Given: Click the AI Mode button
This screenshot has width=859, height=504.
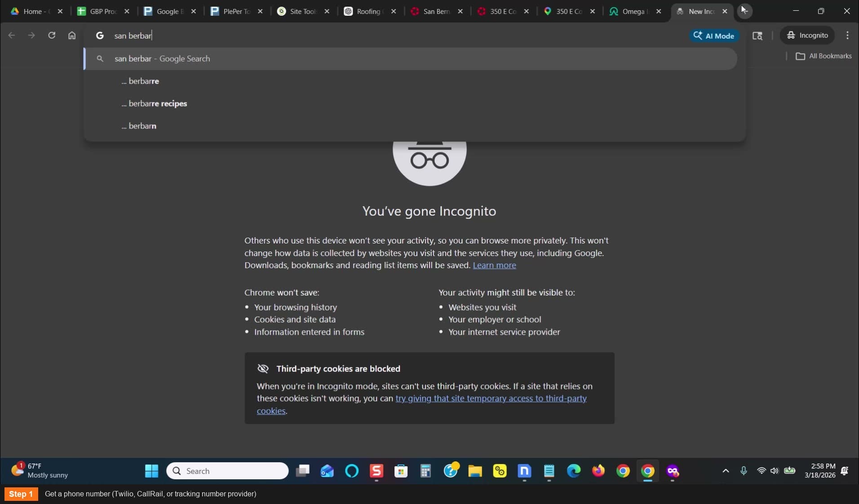Looking at the screenshot, I should [714, 35].
